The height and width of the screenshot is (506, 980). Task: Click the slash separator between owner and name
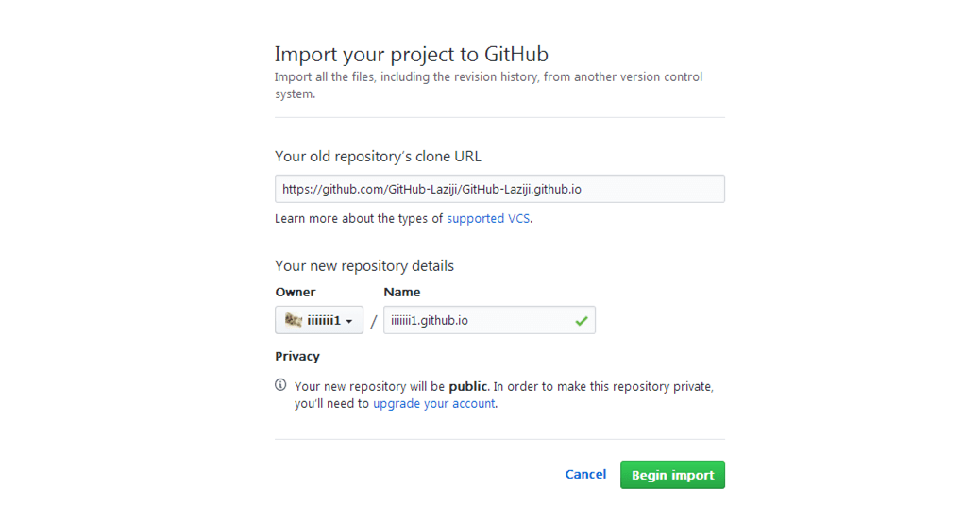coord(374,322)
